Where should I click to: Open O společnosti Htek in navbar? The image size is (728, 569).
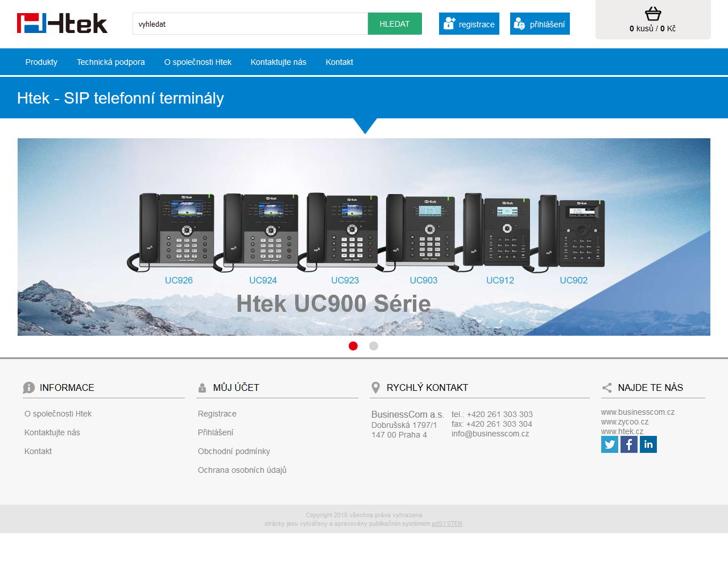(x=198, y=62)
